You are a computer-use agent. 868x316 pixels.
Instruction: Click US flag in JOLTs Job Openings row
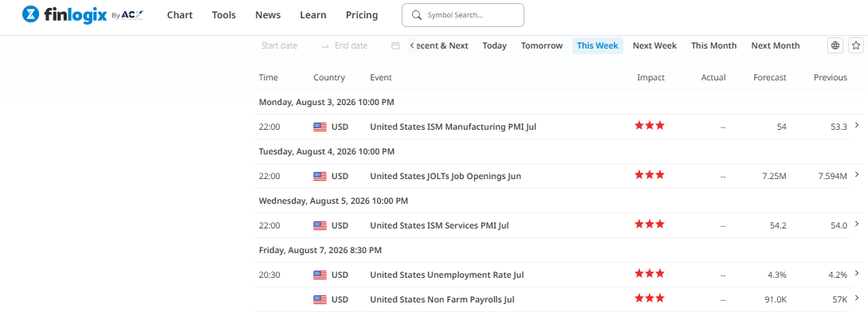click(x=320, y=176)
